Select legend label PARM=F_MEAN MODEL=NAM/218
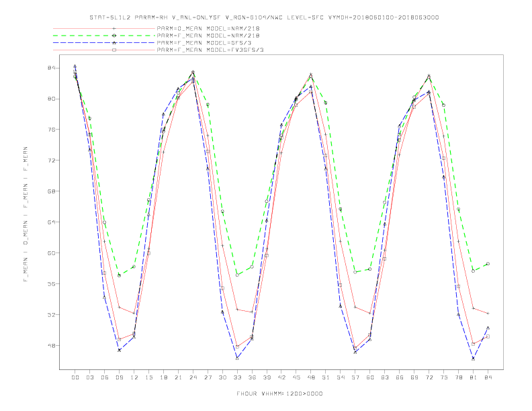The width and height of the screenshot is (532, 411). pyautogui.click(x=208, y=36)
